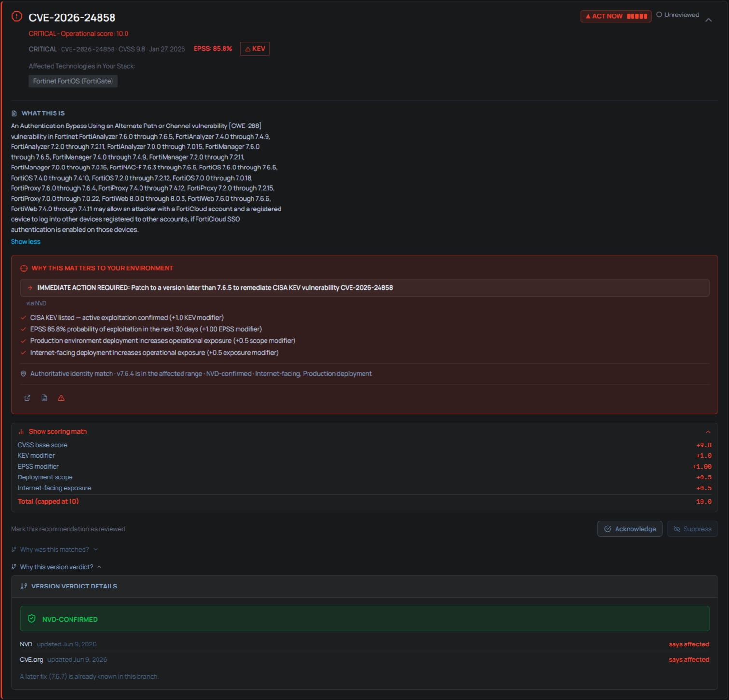Click the Deployment scope row label
Screen dimensions: 729x700
click(45, 477)
